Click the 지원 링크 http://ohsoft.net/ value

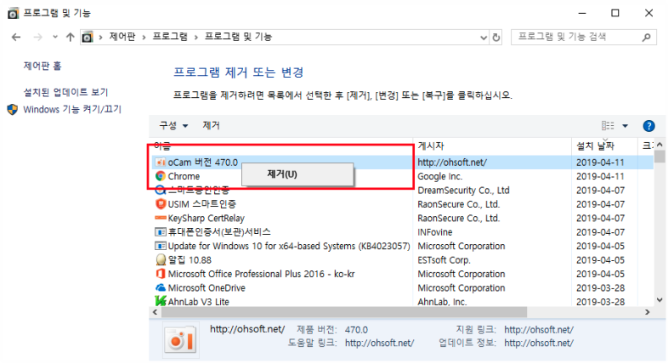(x=539, y=330)
